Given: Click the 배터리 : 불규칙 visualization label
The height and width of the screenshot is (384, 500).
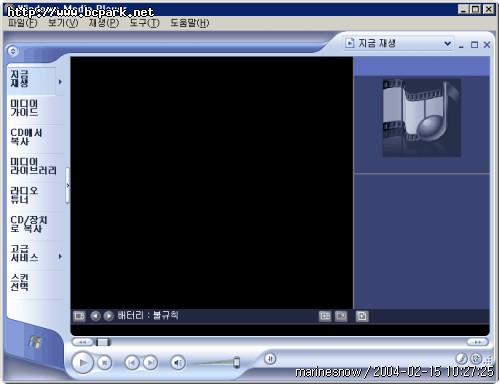Looking at the screenshot, I should tap(148, 315).
